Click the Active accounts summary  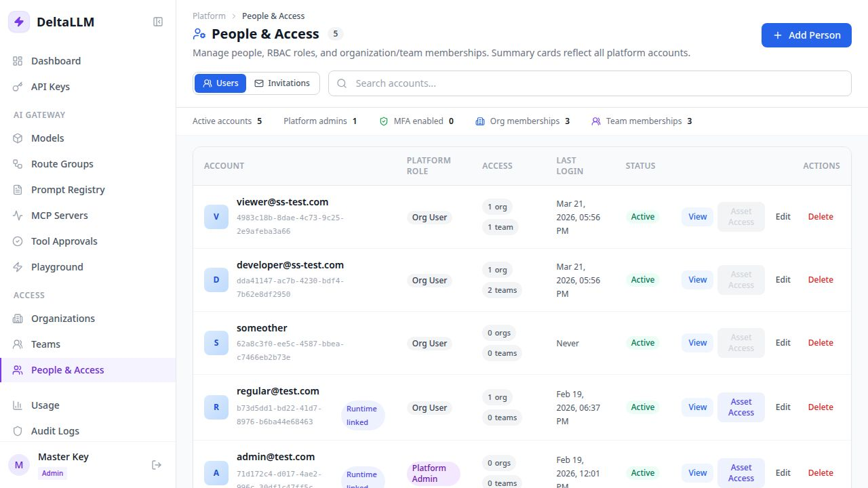click(227, 121)
